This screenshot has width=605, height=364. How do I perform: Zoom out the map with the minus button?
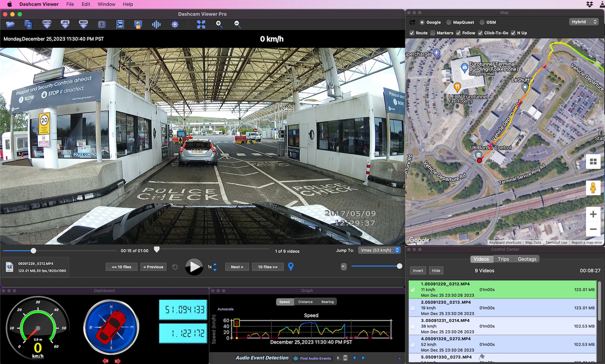593,229
